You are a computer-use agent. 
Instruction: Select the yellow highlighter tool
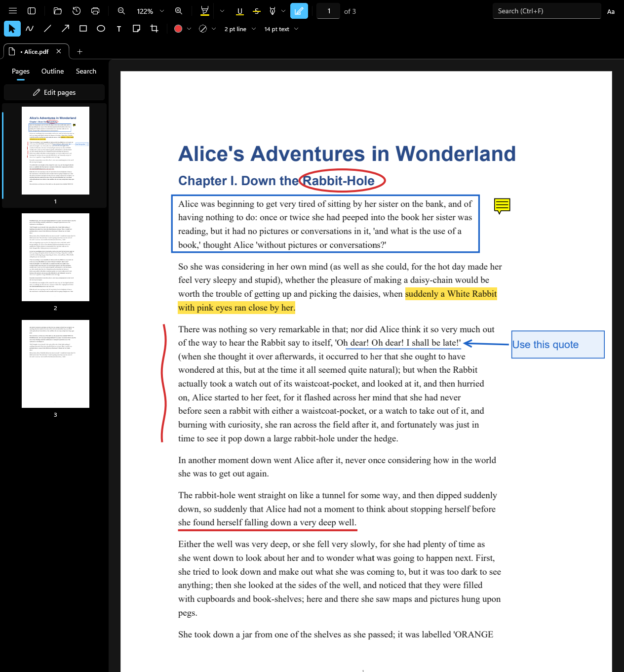tap(204, 11)
